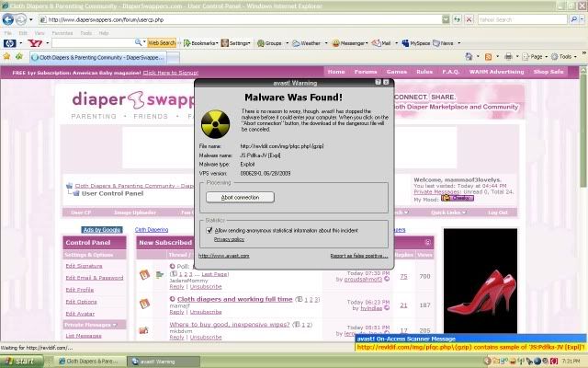Viewport: 588px width, 368px height.
Task: Open the MySpace toolbar shortcut
Action: click(x=415, y=43)
